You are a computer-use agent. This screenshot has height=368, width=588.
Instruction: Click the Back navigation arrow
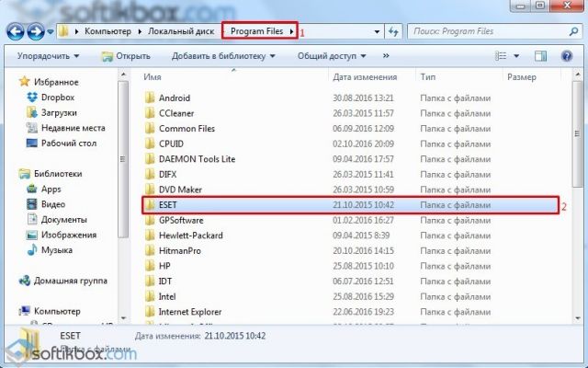16,31
